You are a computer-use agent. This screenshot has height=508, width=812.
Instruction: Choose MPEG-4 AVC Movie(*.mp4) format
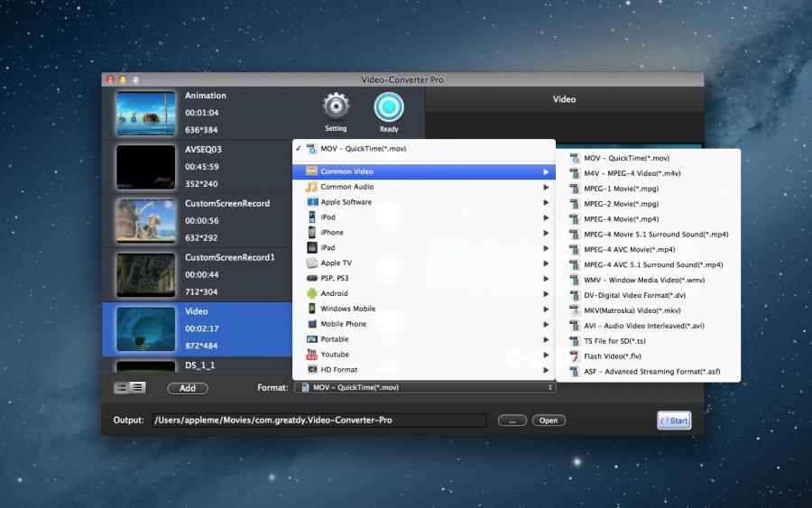click(648, 250)
